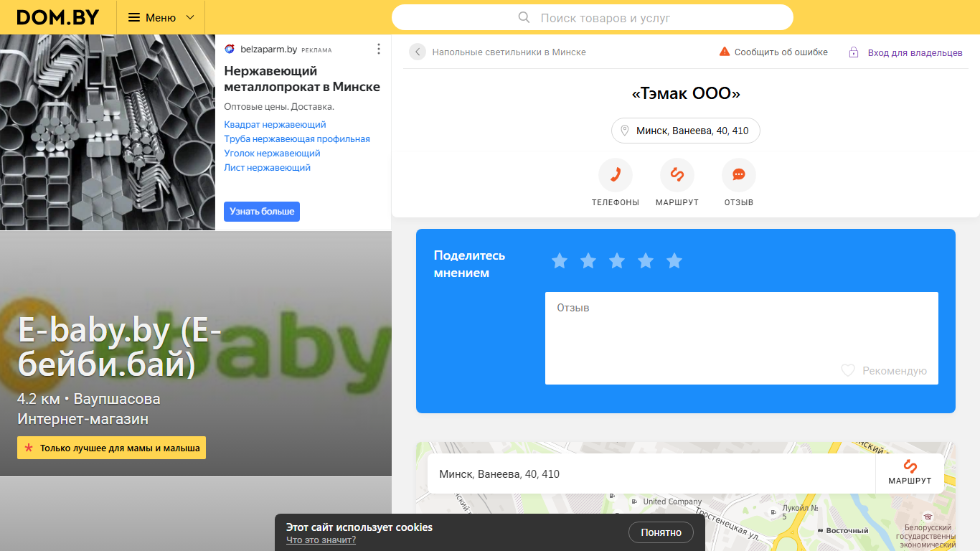Screen dimensions: 980x551
Task: Open the stainless steel pipes ad image
Action: point(108,132)
